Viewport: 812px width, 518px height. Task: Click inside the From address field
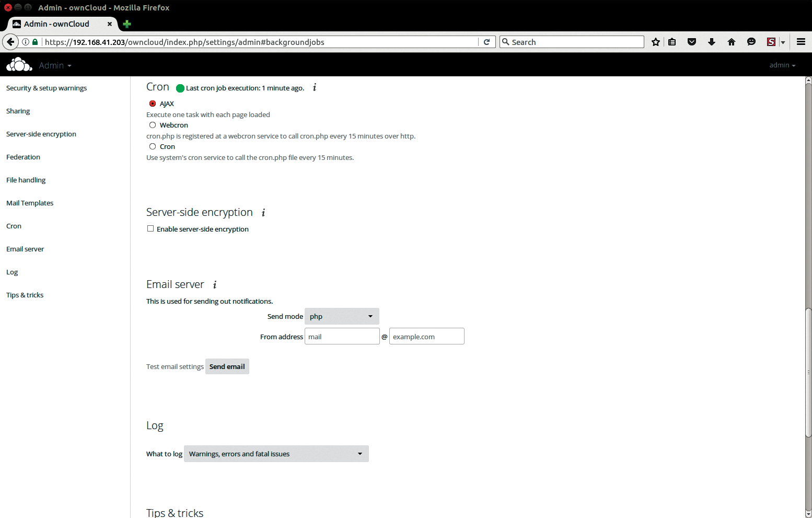(x=342, y=336)
